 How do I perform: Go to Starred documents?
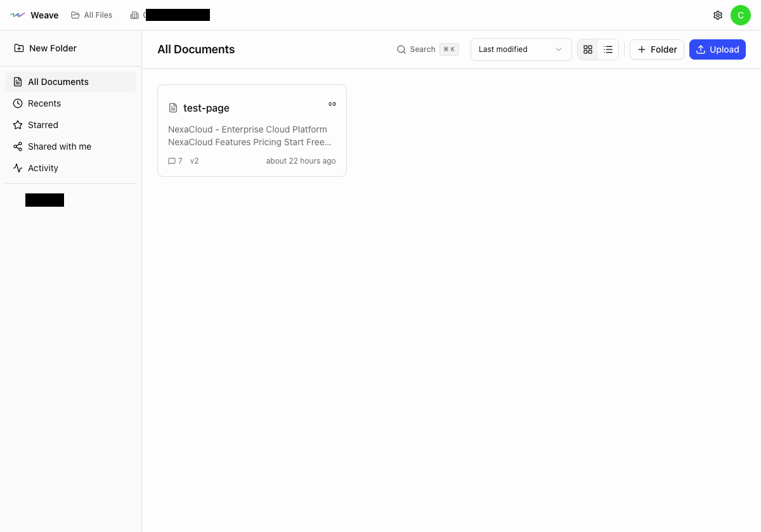(43, 125)
